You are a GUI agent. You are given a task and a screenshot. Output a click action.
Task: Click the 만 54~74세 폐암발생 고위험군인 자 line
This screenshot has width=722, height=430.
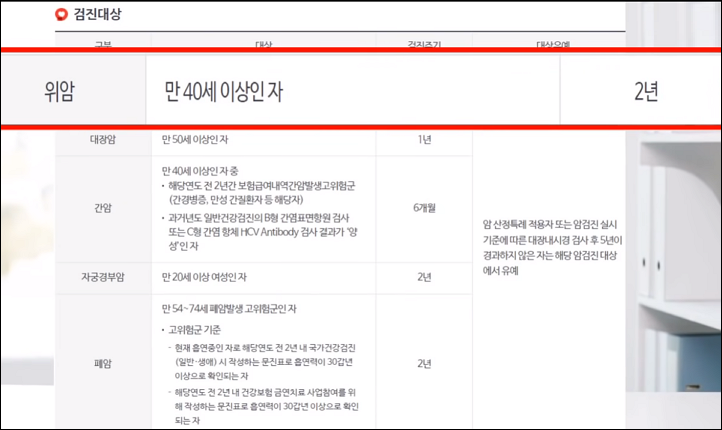pos(229,309)
